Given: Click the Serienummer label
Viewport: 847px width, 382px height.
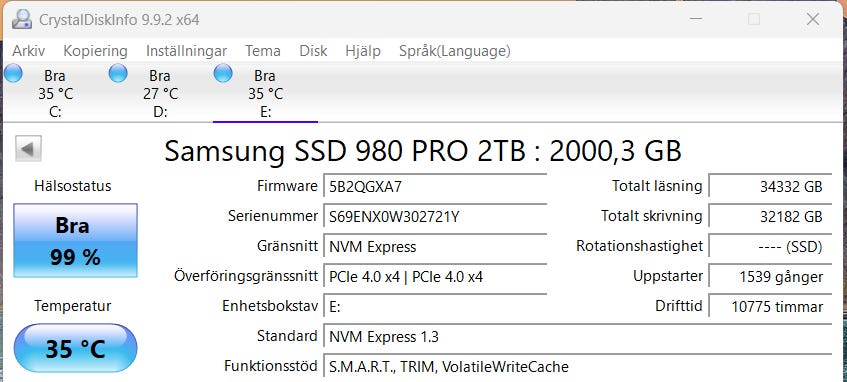Looking at the screenshot, I should pos(273,216).
